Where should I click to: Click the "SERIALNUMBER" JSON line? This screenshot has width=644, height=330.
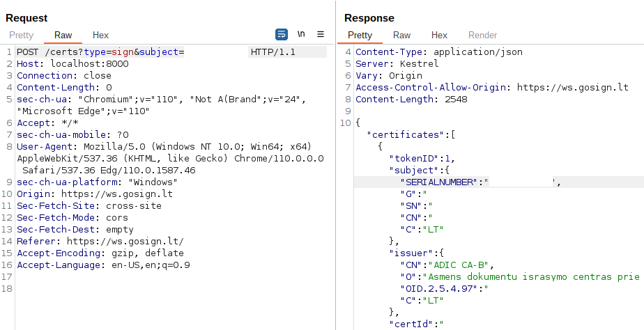point(498,182)
